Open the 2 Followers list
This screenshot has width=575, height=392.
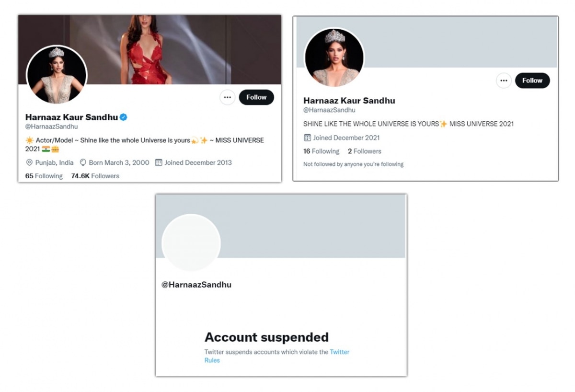pos(364,151)
